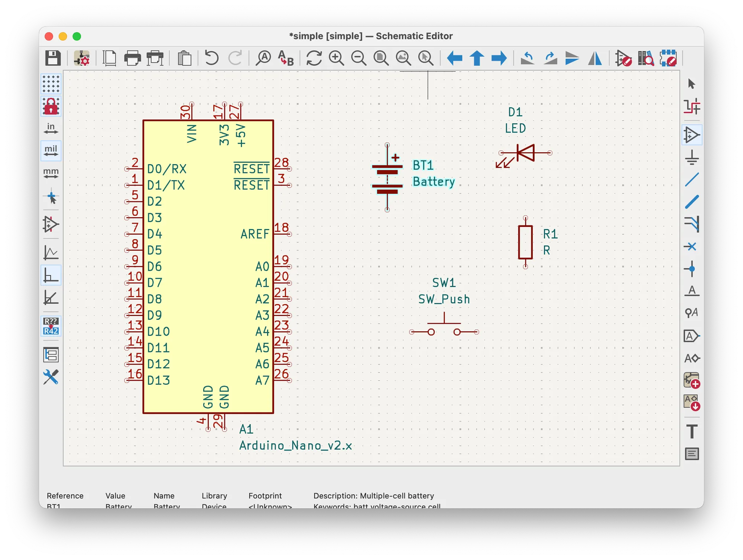Image resolution: width=743 pixels, height=560 pixels.
Task: Toggle full-window crosshair cursor
Action: [x=51, y=197]
